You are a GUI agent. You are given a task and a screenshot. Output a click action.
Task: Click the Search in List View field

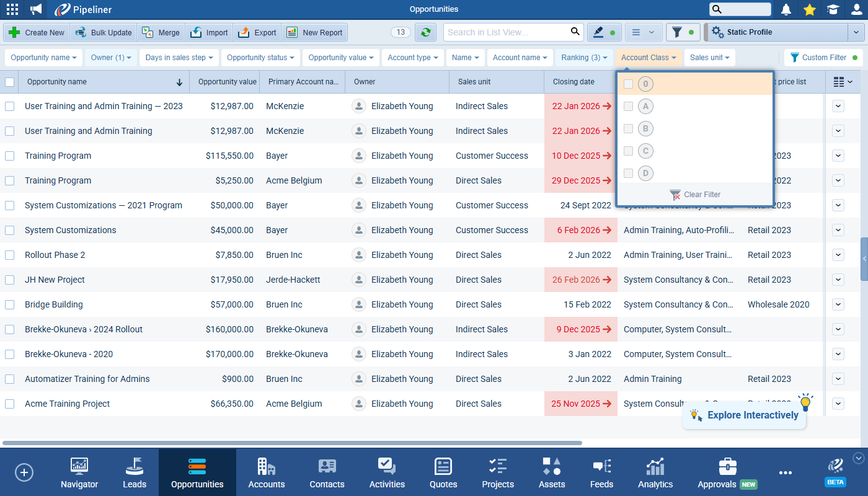click(x=507, y=32)
